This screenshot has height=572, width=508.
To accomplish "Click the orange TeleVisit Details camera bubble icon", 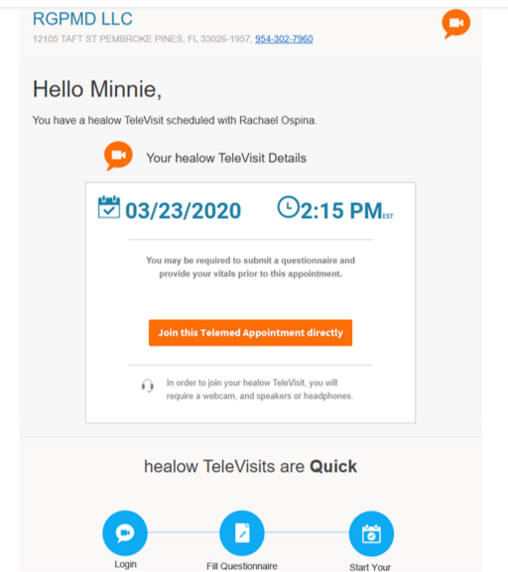I will [118, 156].
